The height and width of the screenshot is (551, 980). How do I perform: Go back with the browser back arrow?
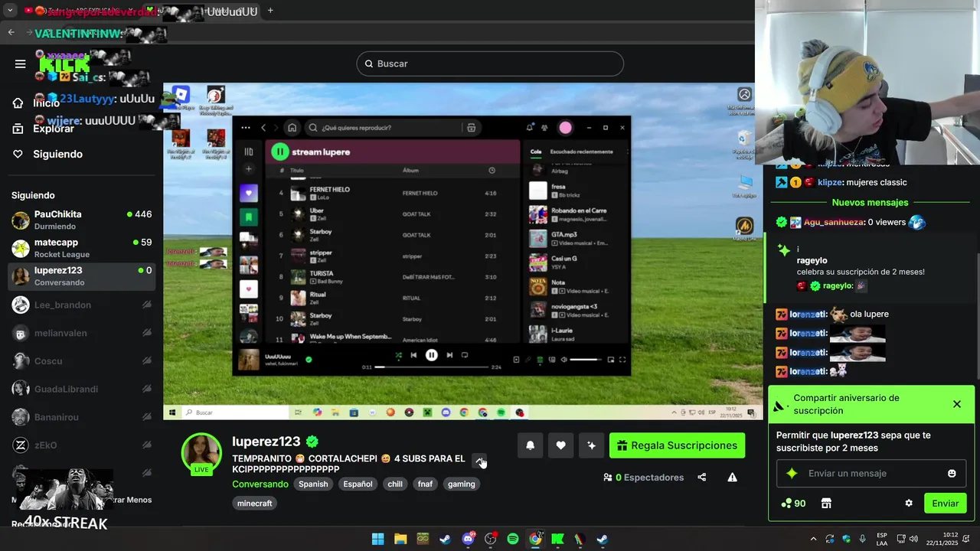pos(11,32)
